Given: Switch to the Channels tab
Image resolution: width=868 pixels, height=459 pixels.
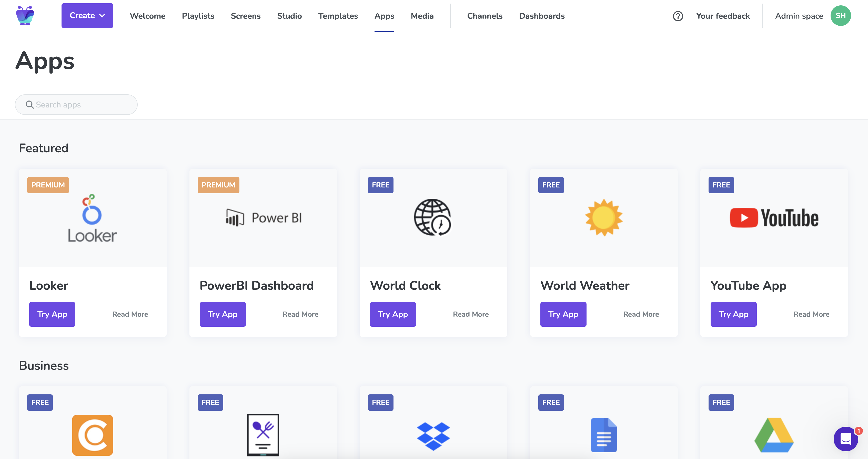Looking at the screenshot, I should (x=485, y=16).
